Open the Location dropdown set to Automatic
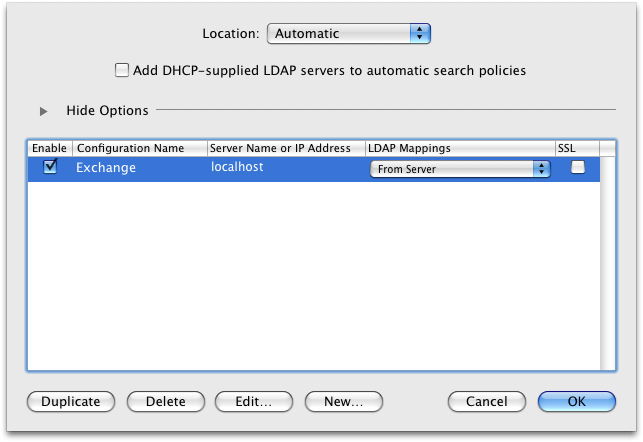This screenshot has height=442, width=643. tap(348, 33)
